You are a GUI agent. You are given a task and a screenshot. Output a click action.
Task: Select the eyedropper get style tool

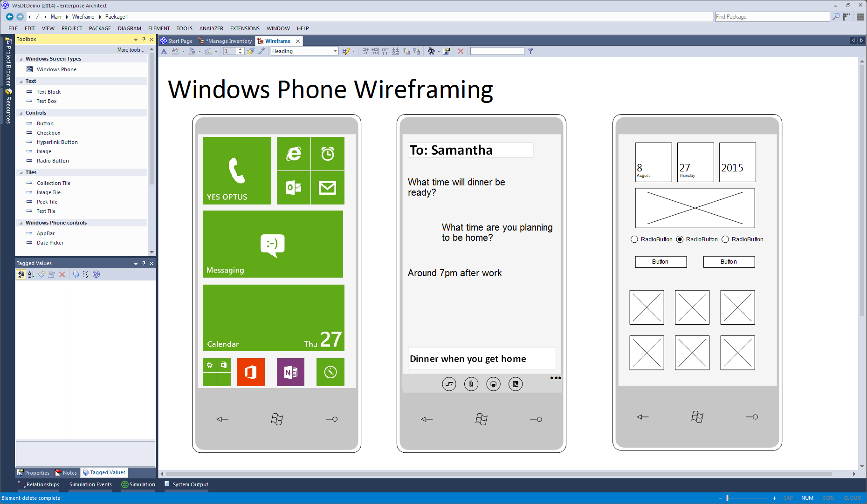(x=261, y=51)
